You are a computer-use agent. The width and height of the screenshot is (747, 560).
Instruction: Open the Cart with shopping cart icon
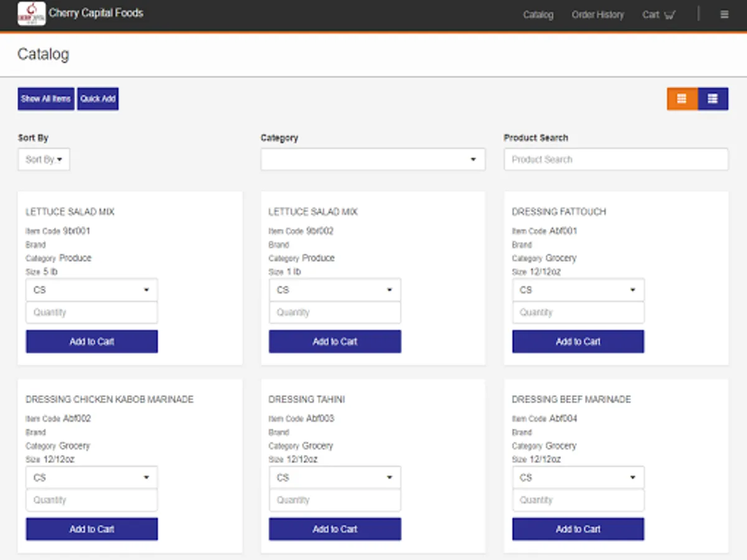[x=659, y=14]
